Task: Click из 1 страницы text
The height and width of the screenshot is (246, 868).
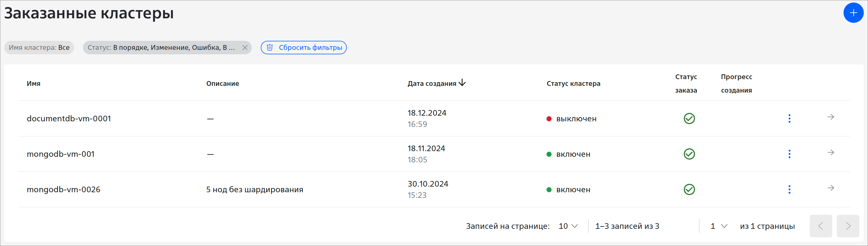Action: click(767, 226)
